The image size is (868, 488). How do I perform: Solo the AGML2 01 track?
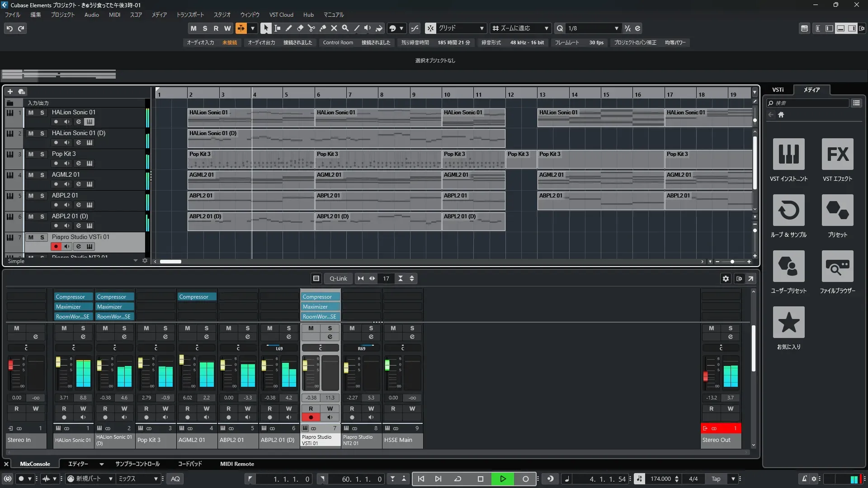point(42,175)
